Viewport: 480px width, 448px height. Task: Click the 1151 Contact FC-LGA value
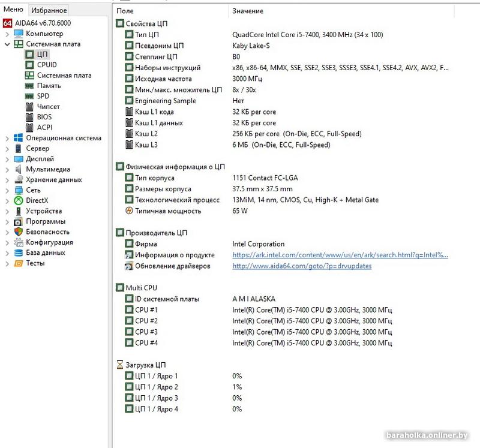pyautogui.click(x=265, y=178)
